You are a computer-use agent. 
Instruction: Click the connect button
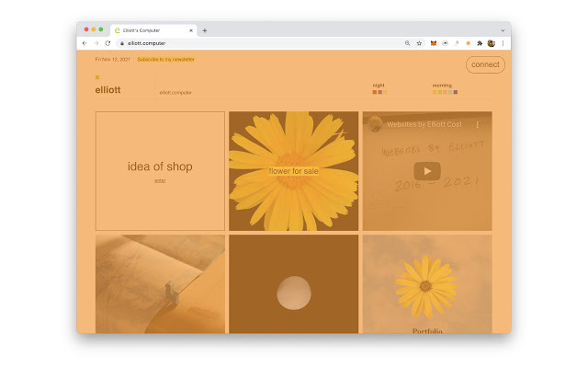[485, 64]
